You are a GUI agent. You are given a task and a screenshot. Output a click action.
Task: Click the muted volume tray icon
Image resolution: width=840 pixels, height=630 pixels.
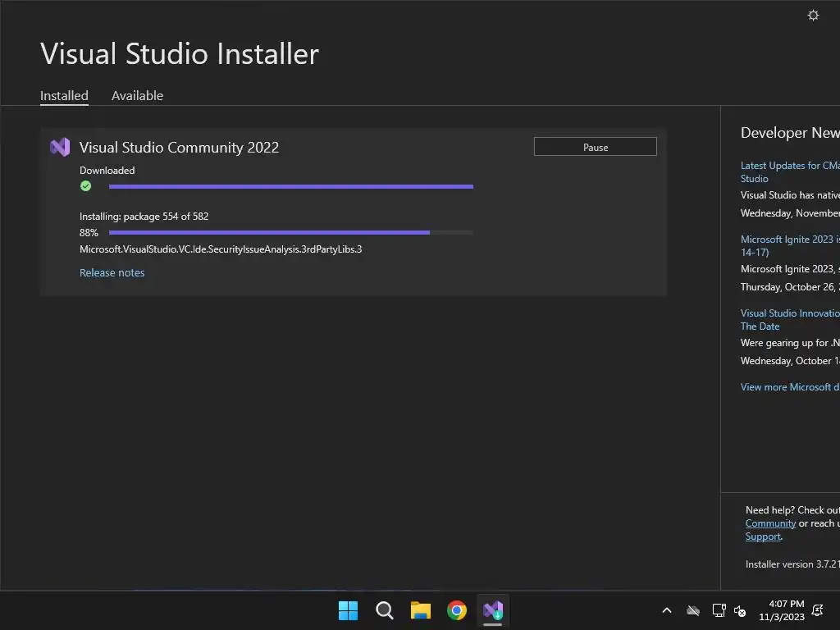click(740, 610)
